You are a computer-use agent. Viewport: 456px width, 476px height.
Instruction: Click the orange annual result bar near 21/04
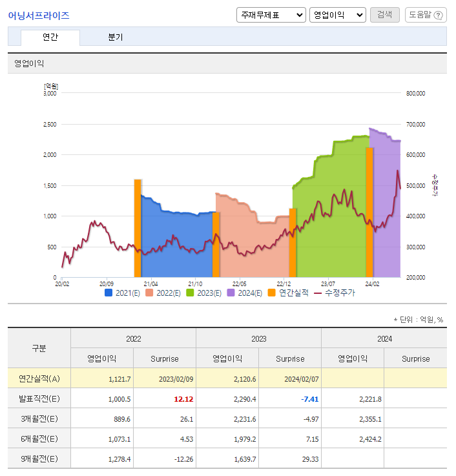click(x=138, y=228)
